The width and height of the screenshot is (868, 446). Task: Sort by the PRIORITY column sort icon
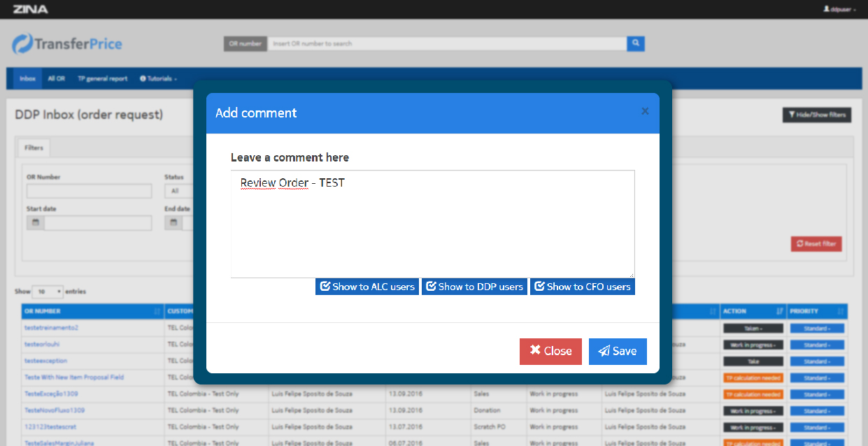840,311
